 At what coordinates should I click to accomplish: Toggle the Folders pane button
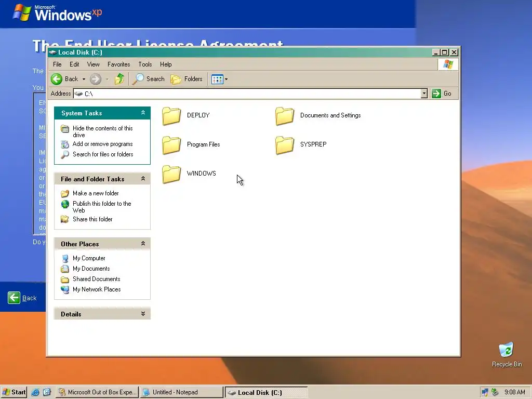point(187,79)
